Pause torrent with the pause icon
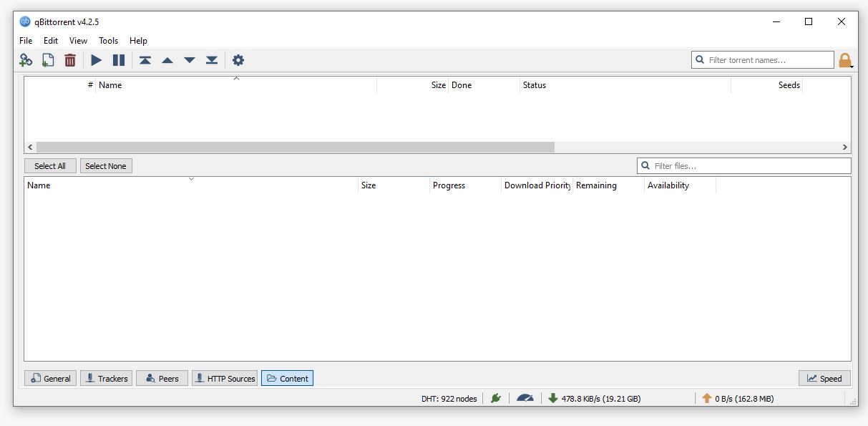868x426 pixels. point(119,60)
